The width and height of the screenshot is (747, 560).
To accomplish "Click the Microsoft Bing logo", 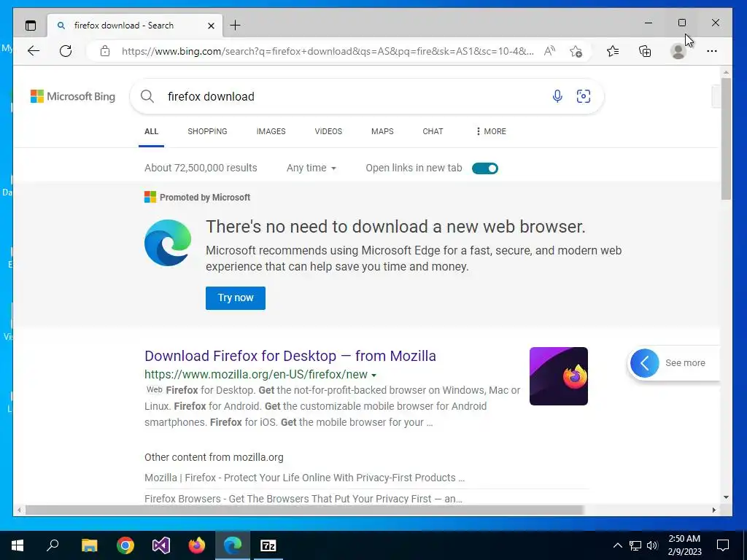I will pos(73,97).
